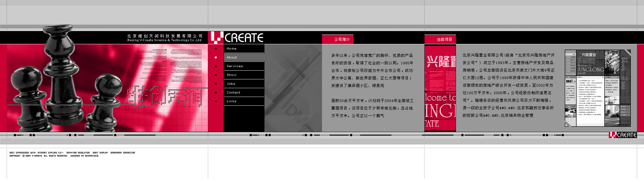Open the Jobs menu item
Image resolution: width=644 pixels, height=182 pixels.
coord(244,84)
